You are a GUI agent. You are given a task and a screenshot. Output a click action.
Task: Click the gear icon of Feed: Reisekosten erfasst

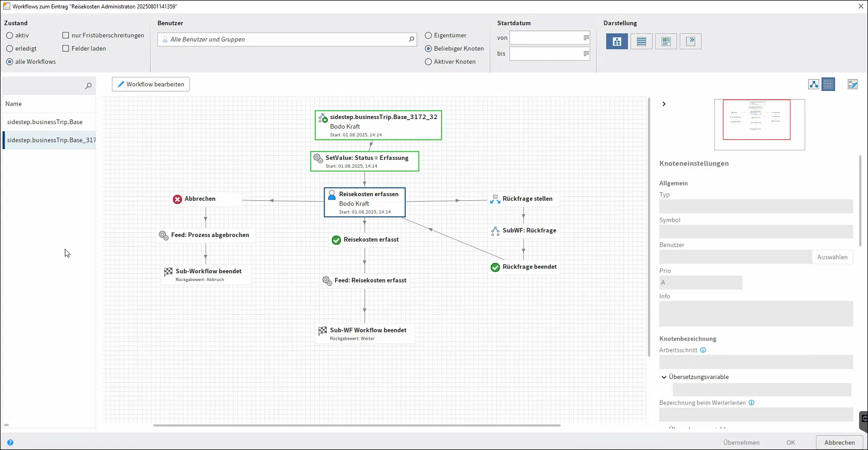click(327, 281)
